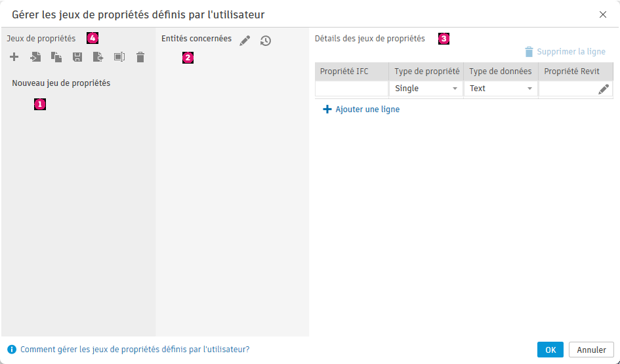Duplicate the selected property set
The image size is (620, 364).
click(x=56, y=57)
